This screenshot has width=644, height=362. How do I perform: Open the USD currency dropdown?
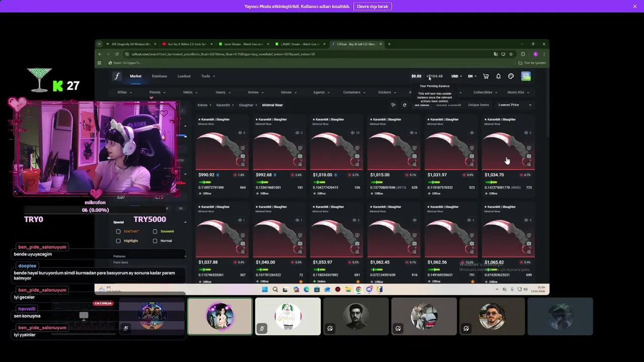coord(456,76)
